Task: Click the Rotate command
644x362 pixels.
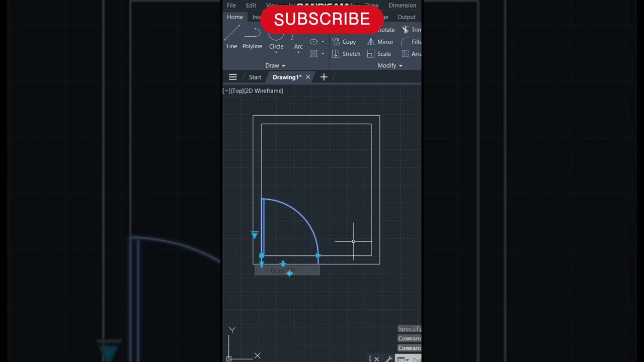Action: [386, 30]
